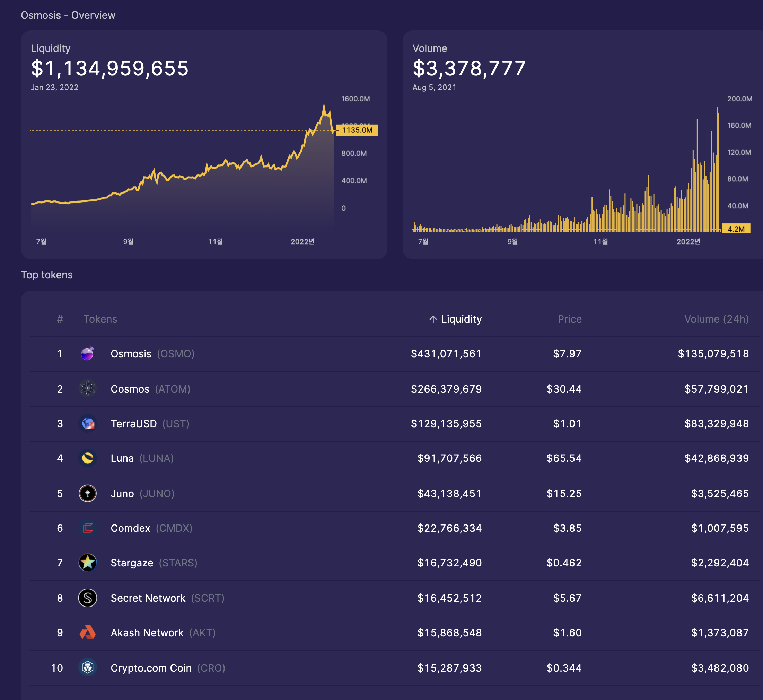This screenshot has width=763, height=700.
Task: Click the Secret Network S icon
Action: coord(87,598)
